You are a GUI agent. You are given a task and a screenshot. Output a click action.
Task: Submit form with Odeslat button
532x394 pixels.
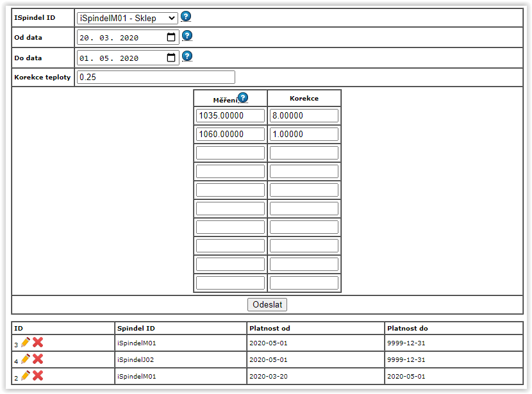[x=267, y=304]
